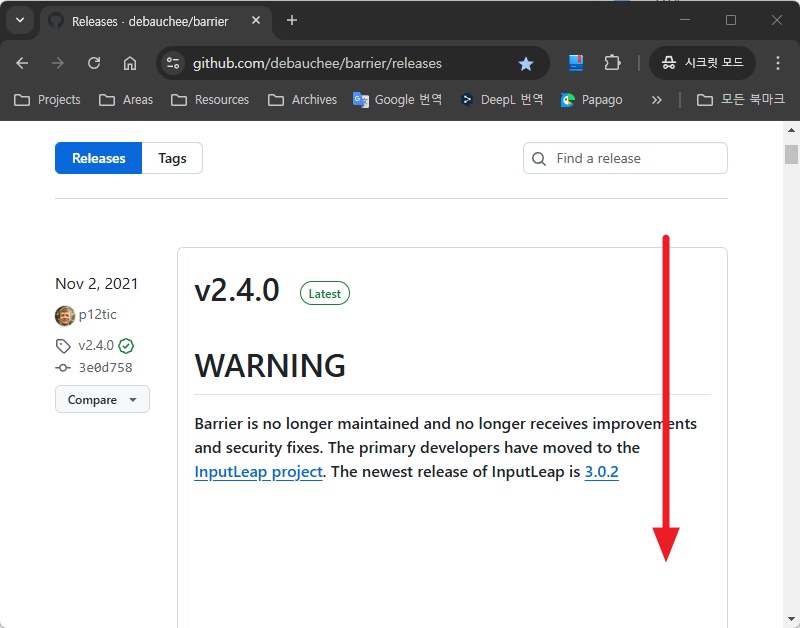This screenshot has width=800, height=628.
Task: Open the v2.4.0 release title
Action: tap(237, 290)
